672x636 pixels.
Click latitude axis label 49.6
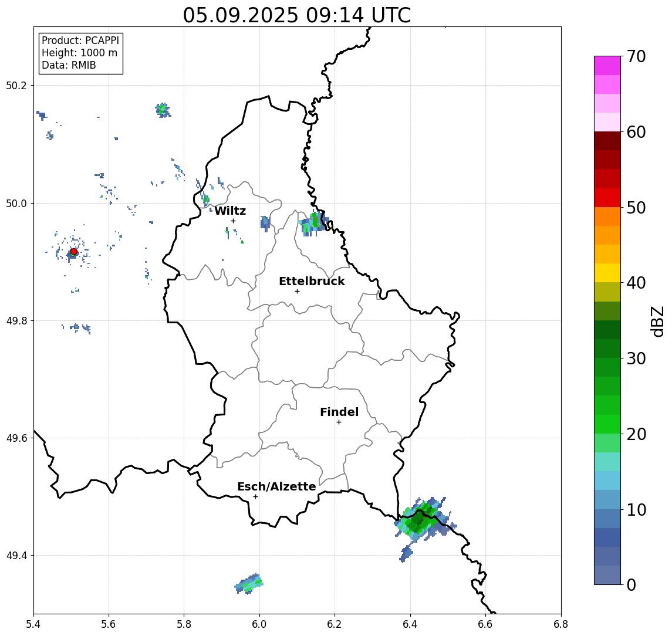(16, 438)
